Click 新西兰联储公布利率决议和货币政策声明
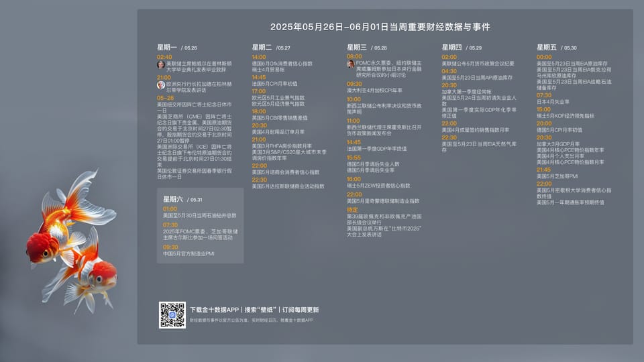Viewport: 644px width, 362px height. (384, 109)
